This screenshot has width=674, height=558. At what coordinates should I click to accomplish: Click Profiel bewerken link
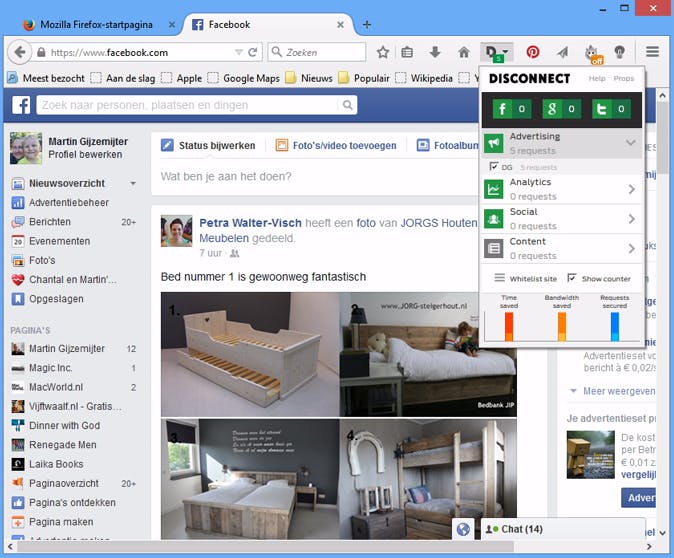click(x=85, y=154)
